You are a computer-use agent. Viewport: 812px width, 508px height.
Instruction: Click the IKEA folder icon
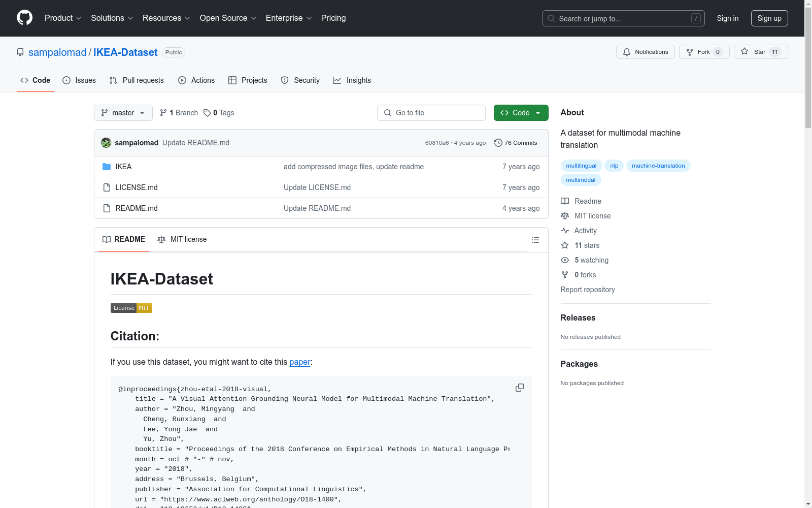[107, 167]
